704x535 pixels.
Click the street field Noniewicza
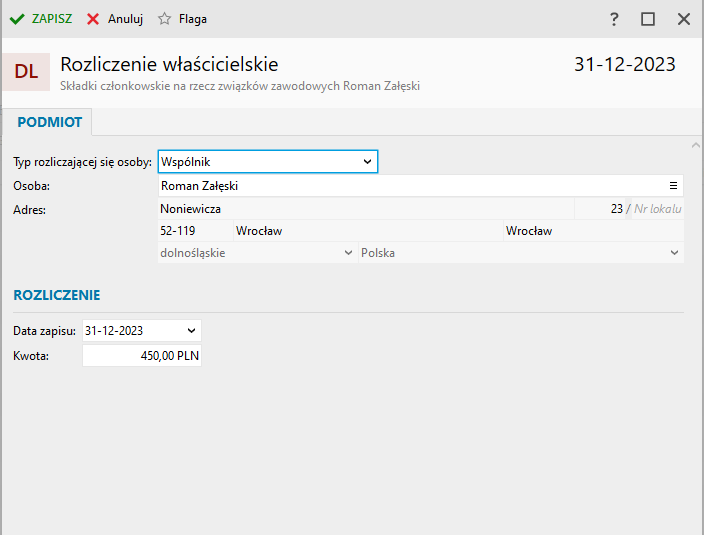366,209
